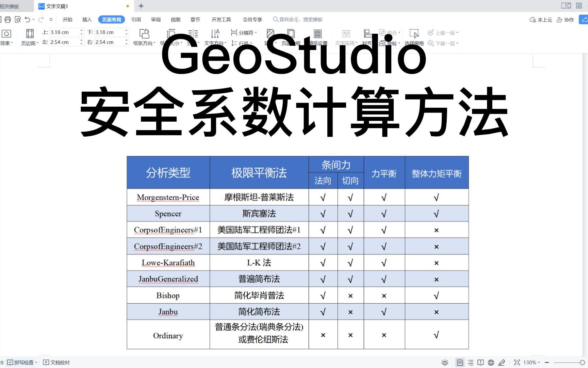This screenshot has width=588, height=368.
Task: Click the Morgenstern-Price table cell
Action: [168, 197]
